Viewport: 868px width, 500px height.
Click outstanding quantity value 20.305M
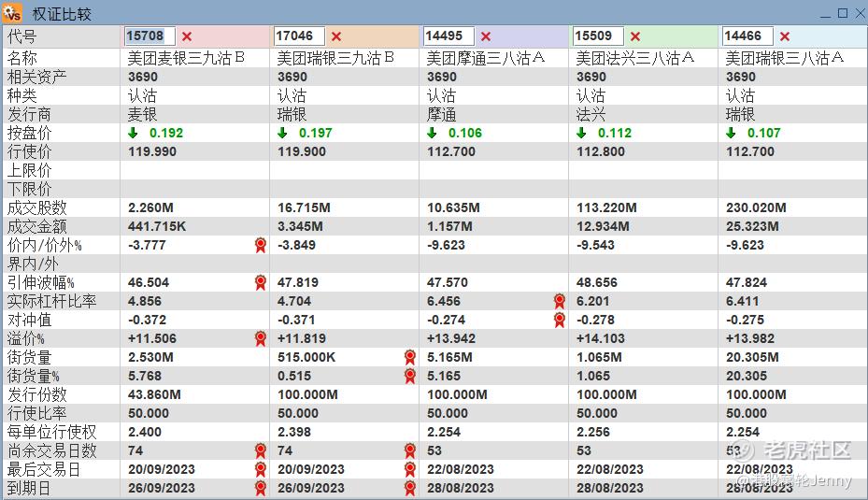coord(752,357)
